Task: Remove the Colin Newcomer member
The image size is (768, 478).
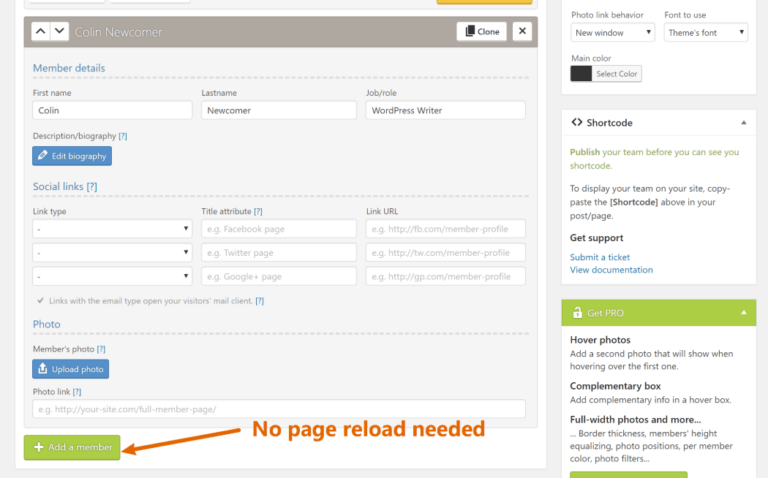Action: [522, 32]
